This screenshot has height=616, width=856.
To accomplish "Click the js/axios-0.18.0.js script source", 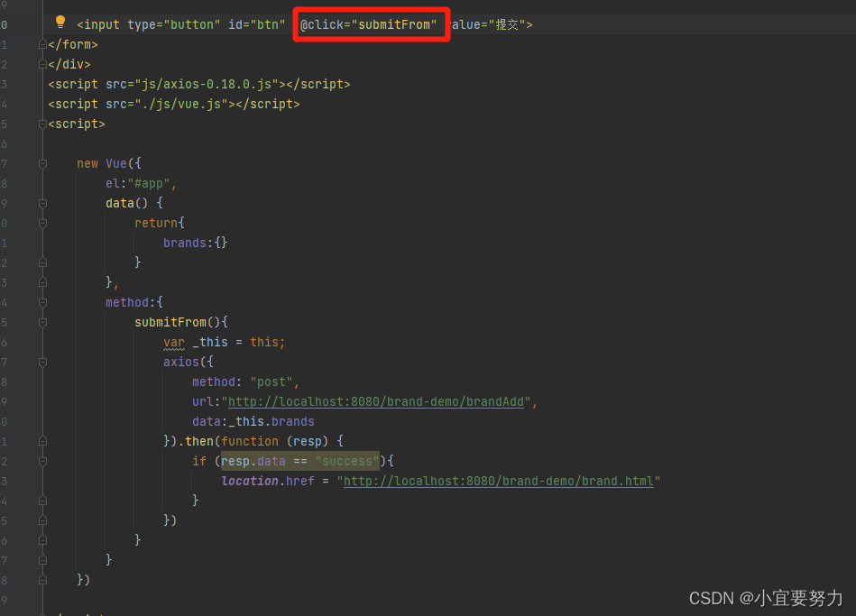I will 207,84.
